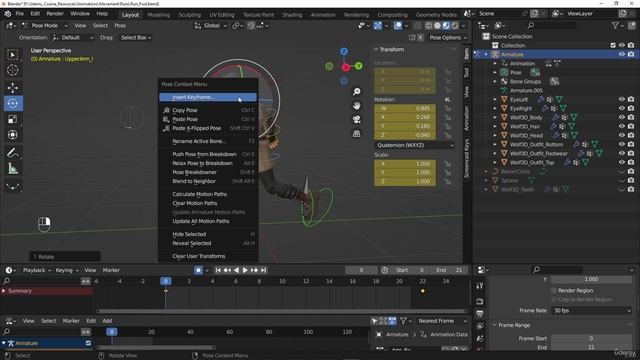Open the Select Box drag dropdown
The image size is (640, 360).
point(136,38)
